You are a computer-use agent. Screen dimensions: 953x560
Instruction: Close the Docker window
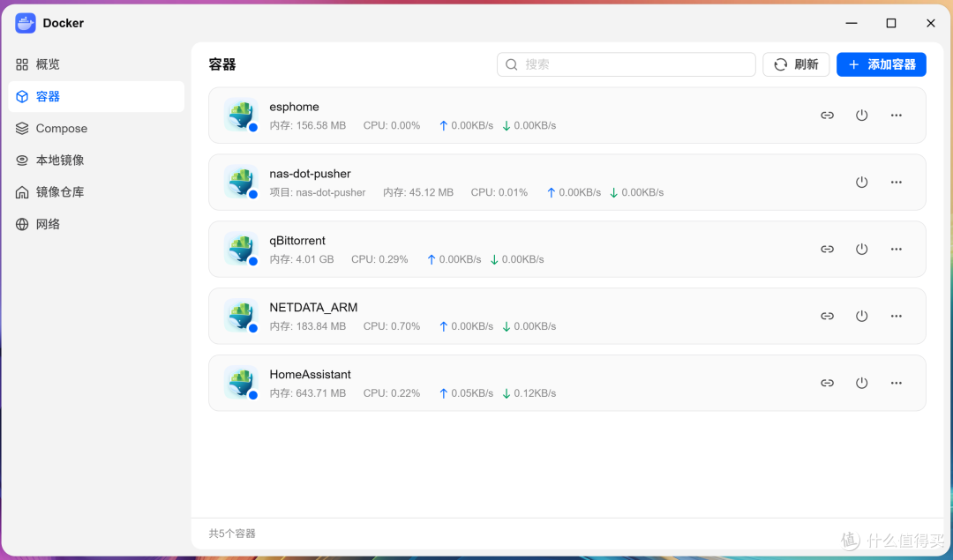point(931,23)
